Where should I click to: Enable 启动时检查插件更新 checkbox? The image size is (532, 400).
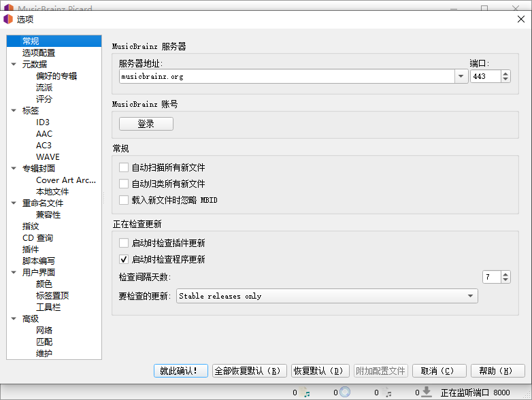click(124, 243)
